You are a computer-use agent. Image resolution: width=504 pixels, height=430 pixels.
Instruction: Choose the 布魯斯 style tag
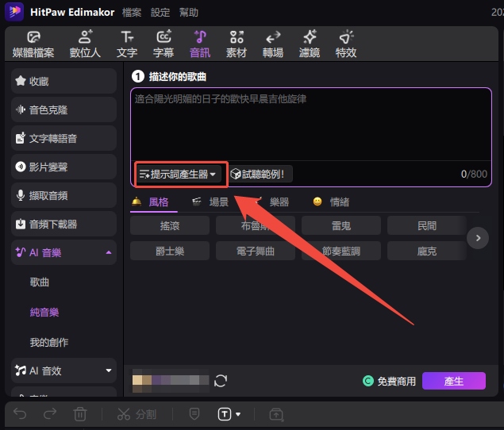pos(256,225)
